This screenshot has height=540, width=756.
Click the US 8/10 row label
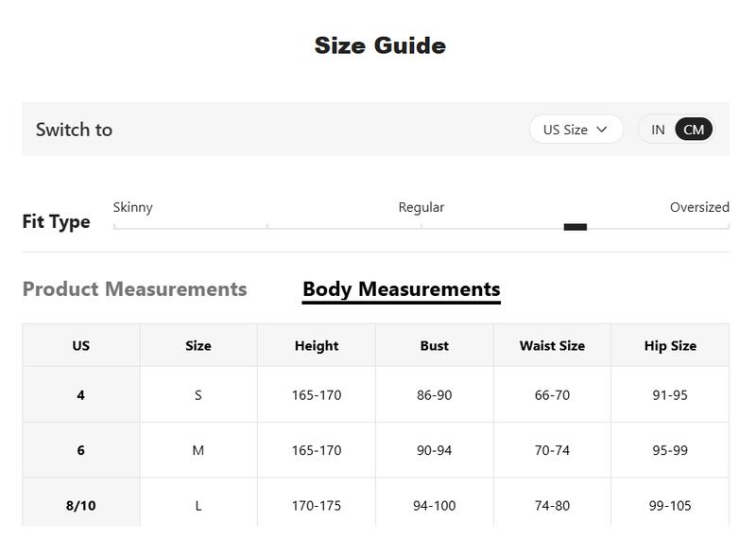(x=80, y=506)
